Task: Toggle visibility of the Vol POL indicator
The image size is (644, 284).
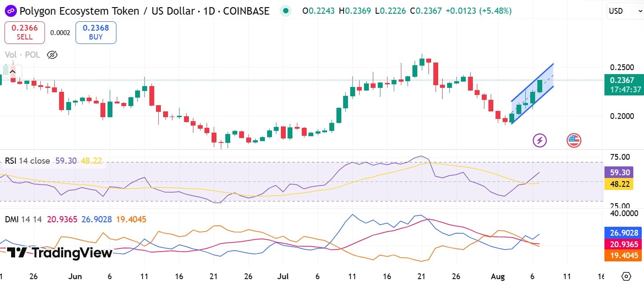Action: (52, 55)
